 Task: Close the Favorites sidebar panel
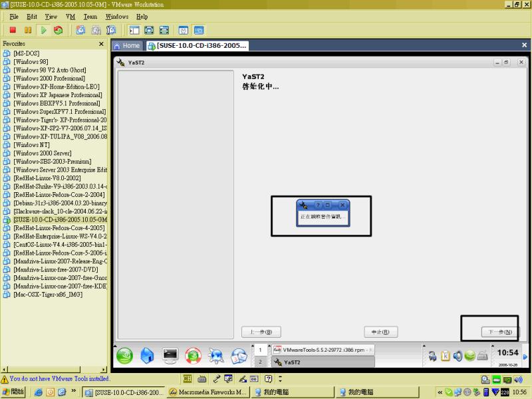(101, 44)
